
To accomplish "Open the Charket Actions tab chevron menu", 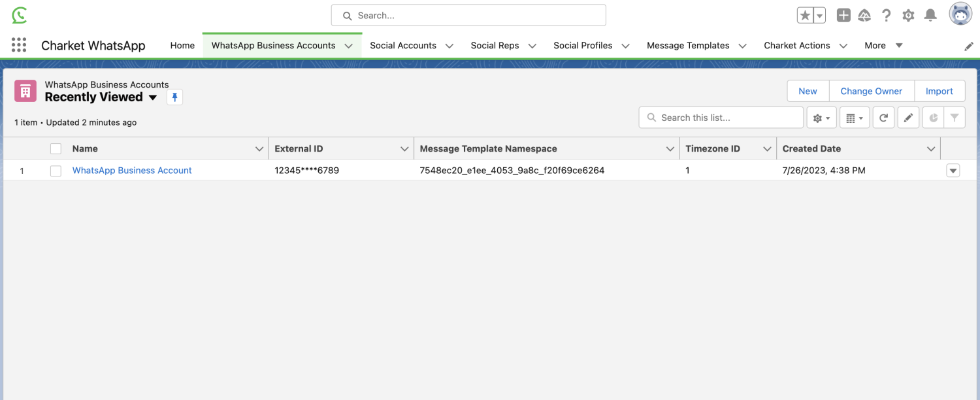I will point(843,46).
